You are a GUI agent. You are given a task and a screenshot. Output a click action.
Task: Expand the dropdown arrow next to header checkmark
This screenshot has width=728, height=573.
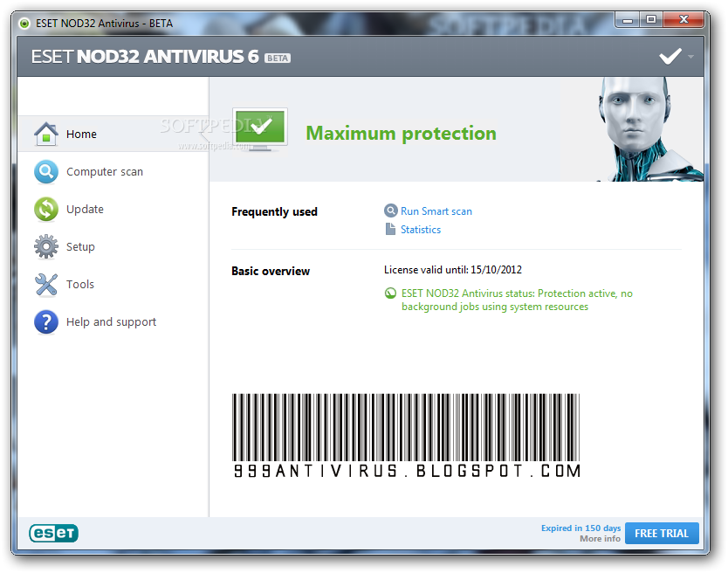coord(690,57)
